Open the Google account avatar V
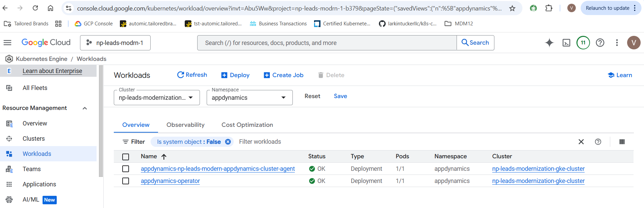Viewport: 644px width, 208px height. coord(634,43)
